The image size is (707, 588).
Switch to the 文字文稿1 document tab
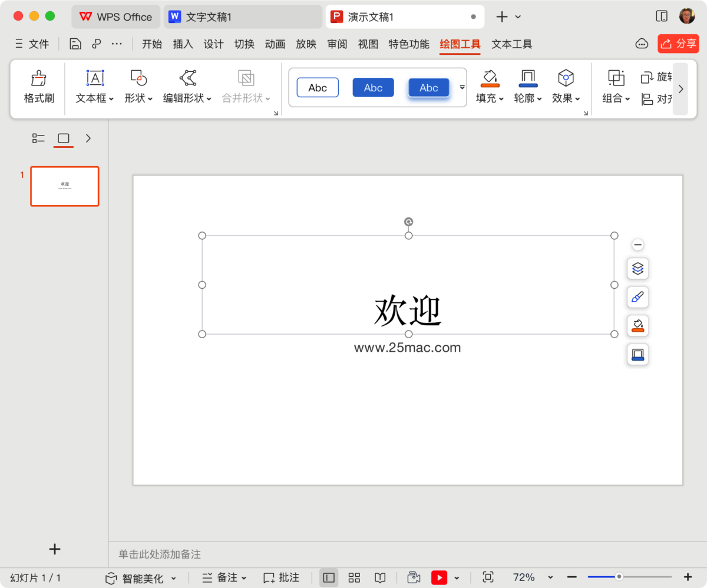pos(243,16)
